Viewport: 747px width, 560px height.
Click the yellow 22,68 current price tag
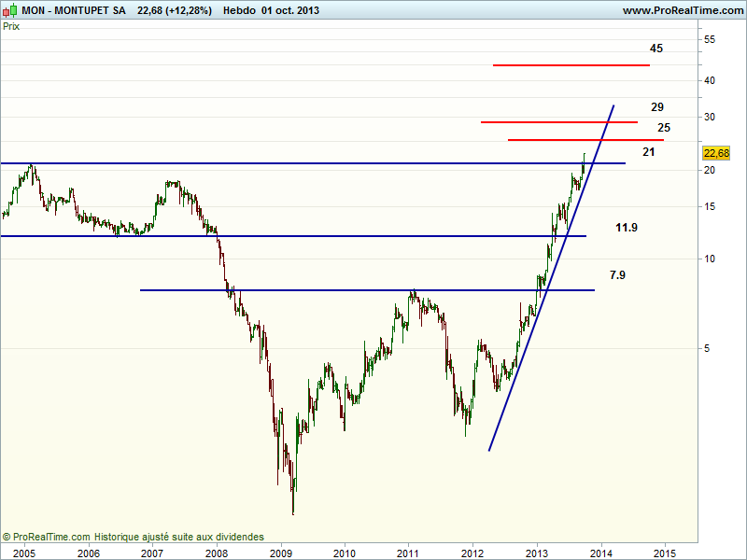click(x=716, y=153)
